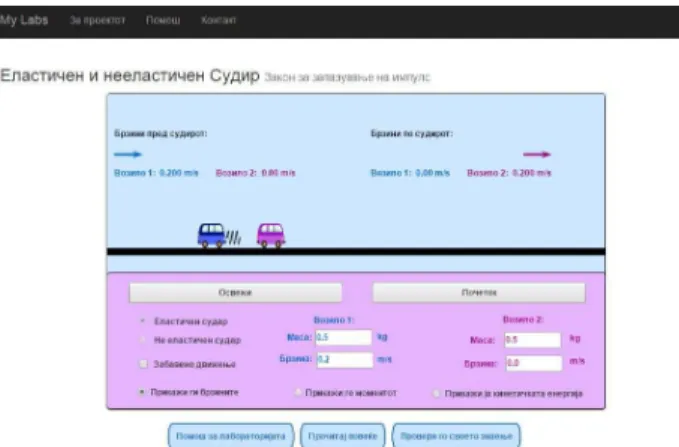Select 'Прикажи го моментот' radio button
The image size is (679, 447).
pyautogui.click(x=298, y=393)
